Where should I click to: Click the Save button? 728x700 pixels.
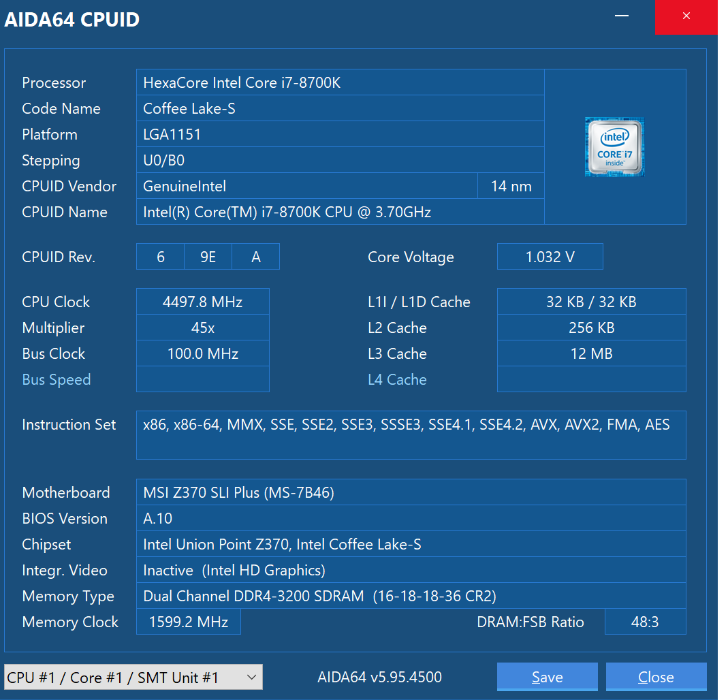(x=548, y=677)
